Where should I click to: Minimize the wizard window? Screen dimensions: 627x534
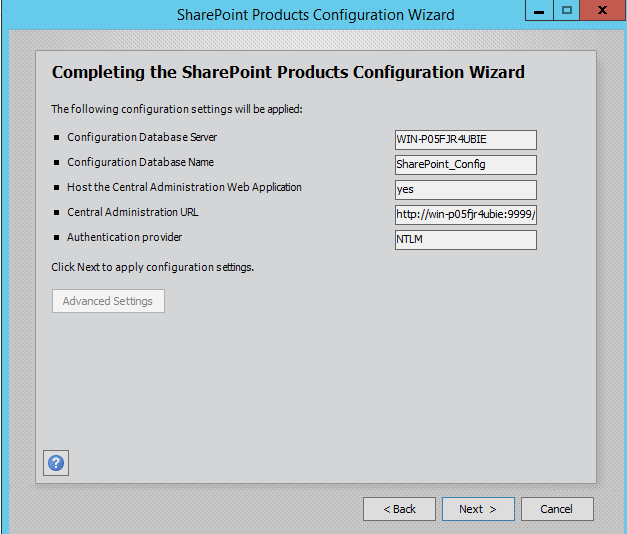tap(539, 10)
